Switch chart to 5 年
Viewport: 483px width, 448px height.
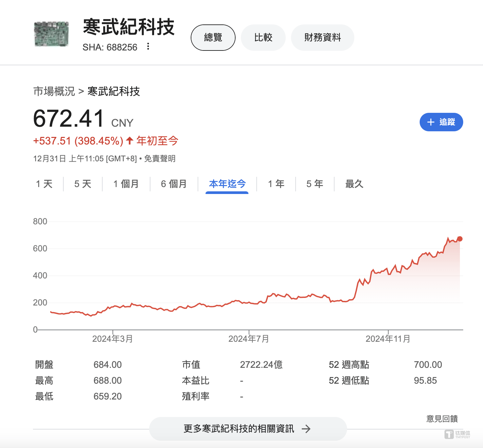coord(315,184)
